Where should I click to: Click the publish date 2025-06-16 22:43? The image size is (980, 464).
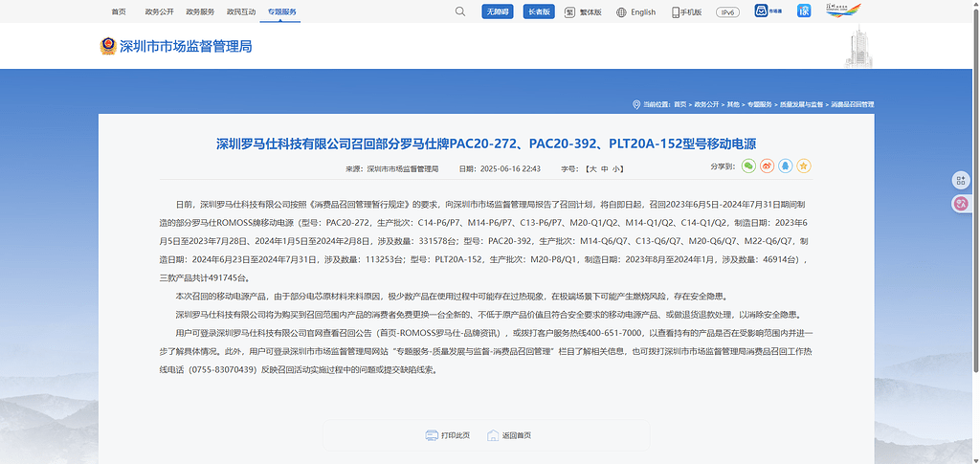(x=509, y=169)
